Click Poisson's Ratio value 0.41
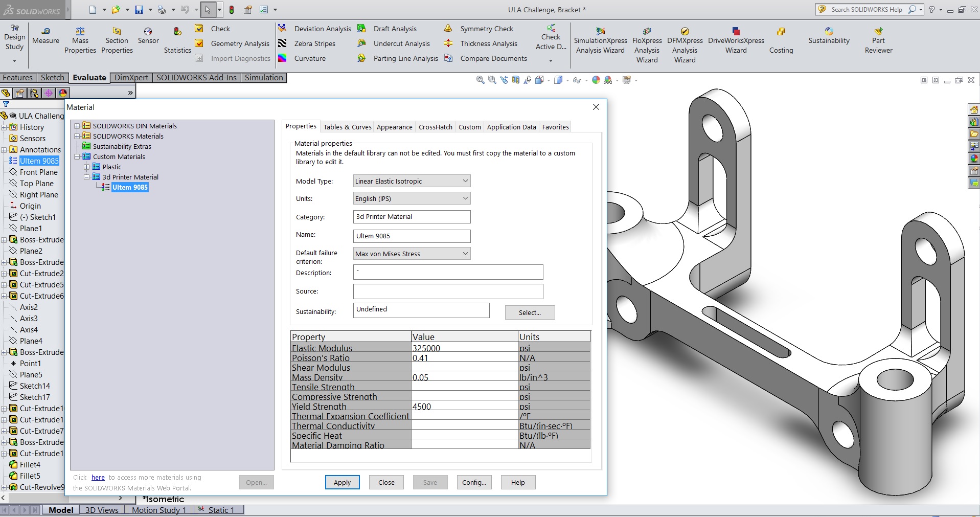The width and height of the screenshot is (980, 517). point(464,358)
